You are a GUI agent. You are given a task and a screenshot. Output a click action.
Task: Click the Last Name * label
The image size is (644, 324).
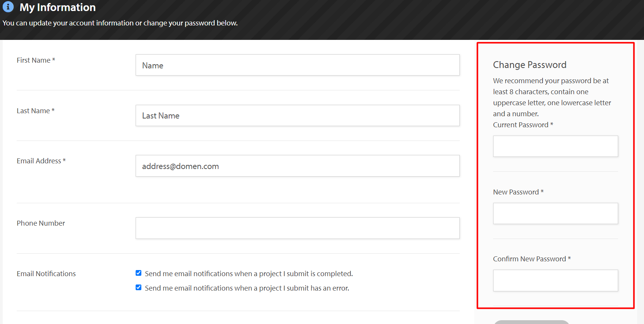click(36, 111)
